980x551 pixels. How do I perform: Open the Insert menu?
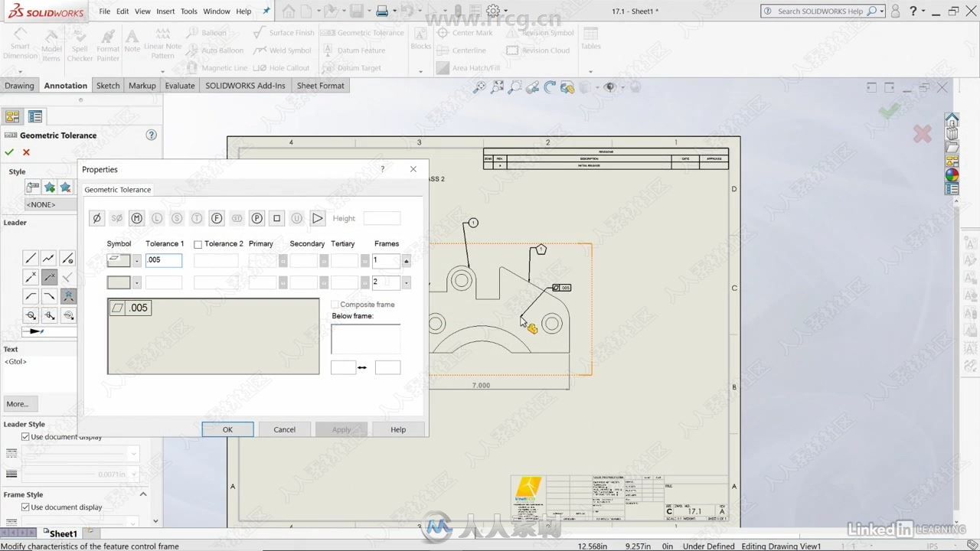tap(165, 11)
